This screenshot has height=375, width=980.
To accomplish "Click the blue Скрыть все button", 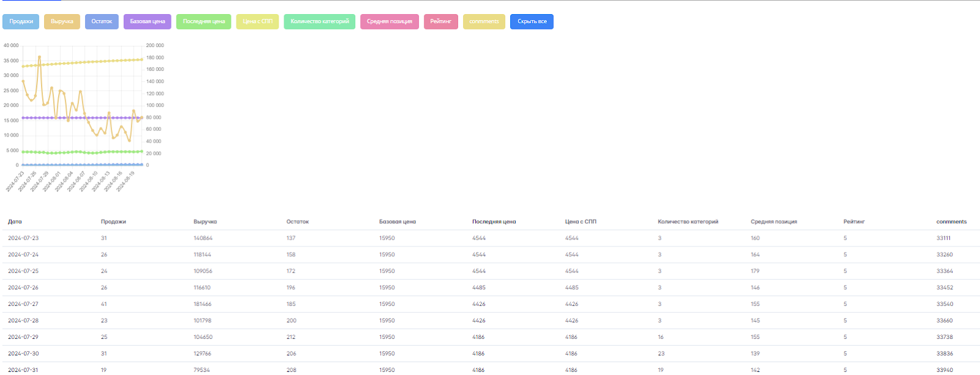I will click(x=532, y=21).
